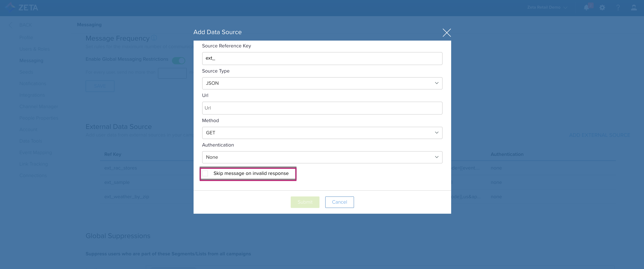Open Data Tools in sidebar

coord(31,141)
